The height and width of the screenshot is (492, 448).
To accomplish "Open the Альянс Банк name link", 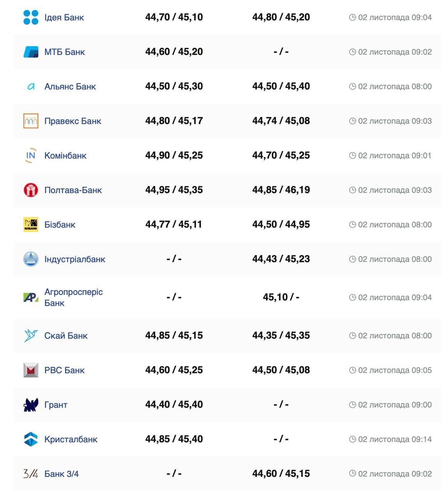I will click(70, 86).
